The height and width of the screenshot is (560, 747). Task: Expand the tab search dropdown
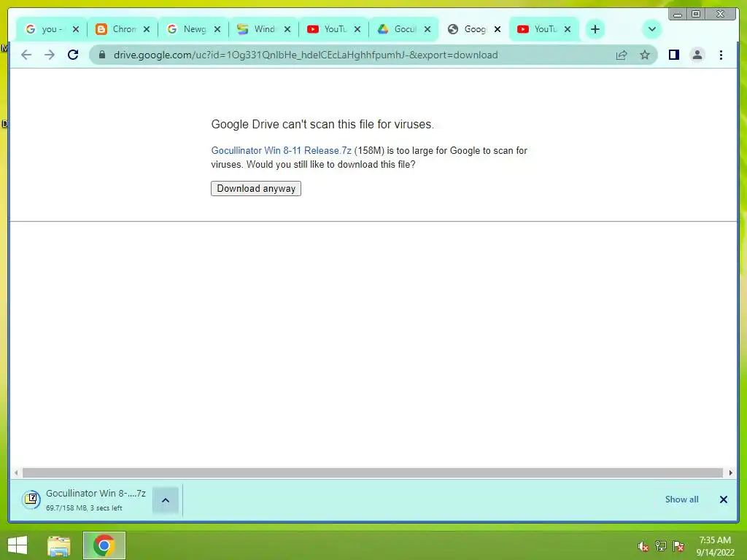[x=651, y=29]
